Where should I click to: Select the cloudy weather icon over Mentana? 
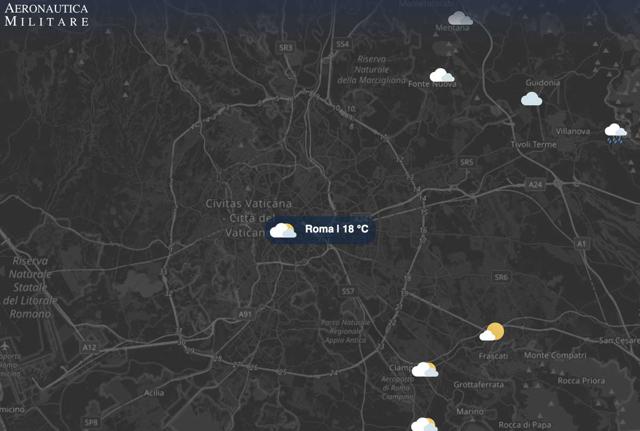(460, 18)
